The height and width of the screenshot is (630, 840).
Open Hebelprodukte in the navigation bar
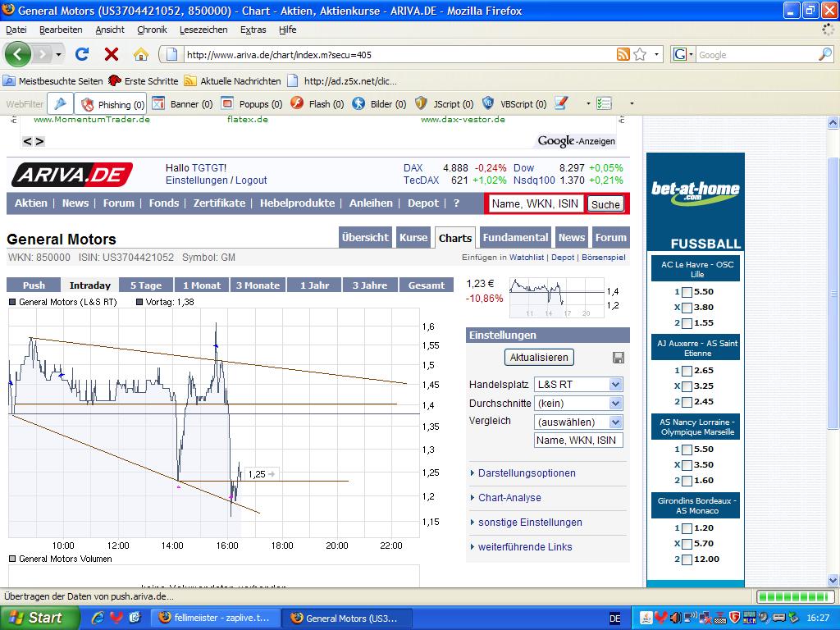[297, 203]
